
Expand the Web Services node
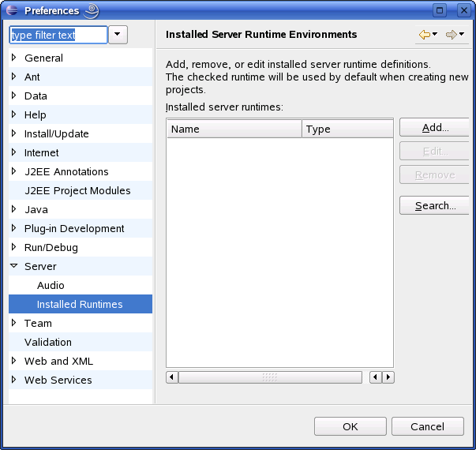[14, 380]
